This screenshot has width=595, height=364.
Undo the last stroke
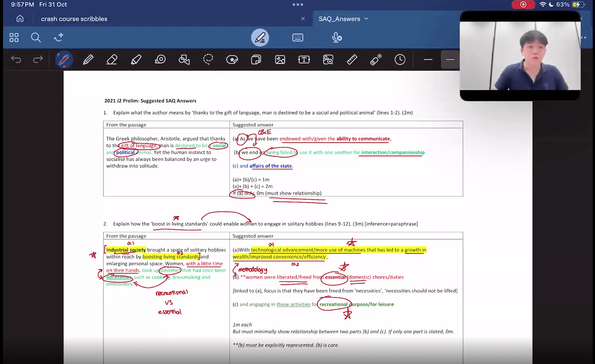pyautogui.click(x=16, y=60)
